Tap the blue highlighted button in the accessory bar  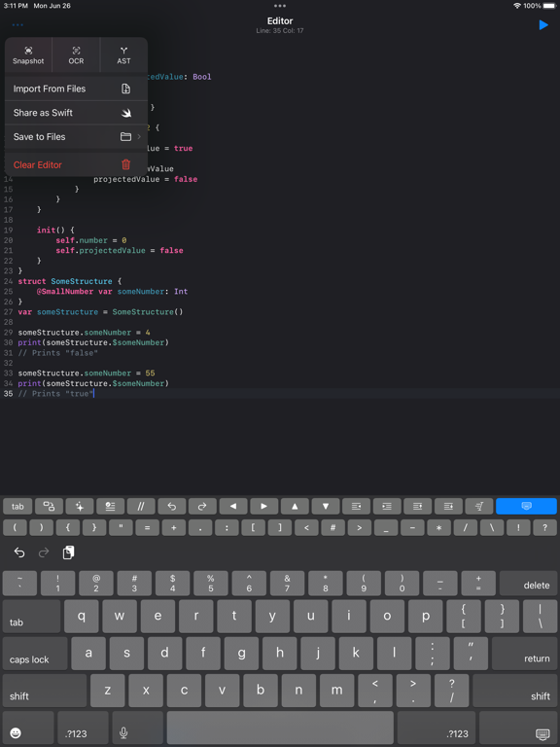(526, 506)
